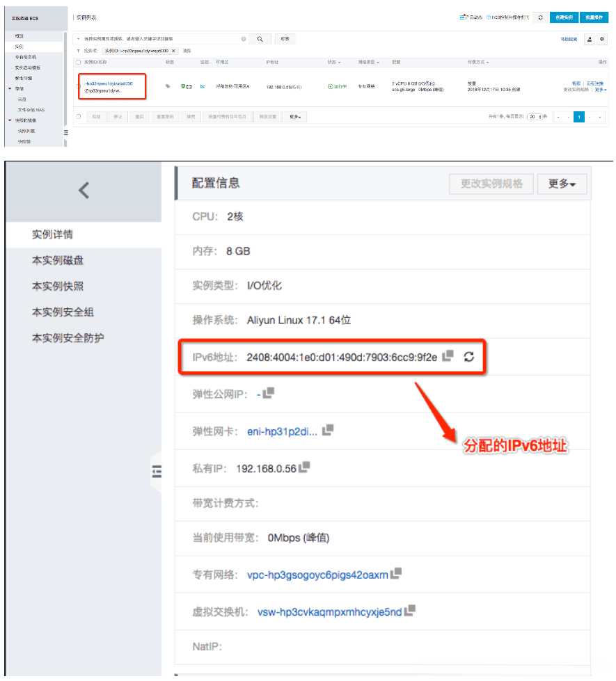
Task: Open the instance ID link i-hp33rqseu1dyiwdp5030
Action: pyautogui.click(x=109, y=83)
